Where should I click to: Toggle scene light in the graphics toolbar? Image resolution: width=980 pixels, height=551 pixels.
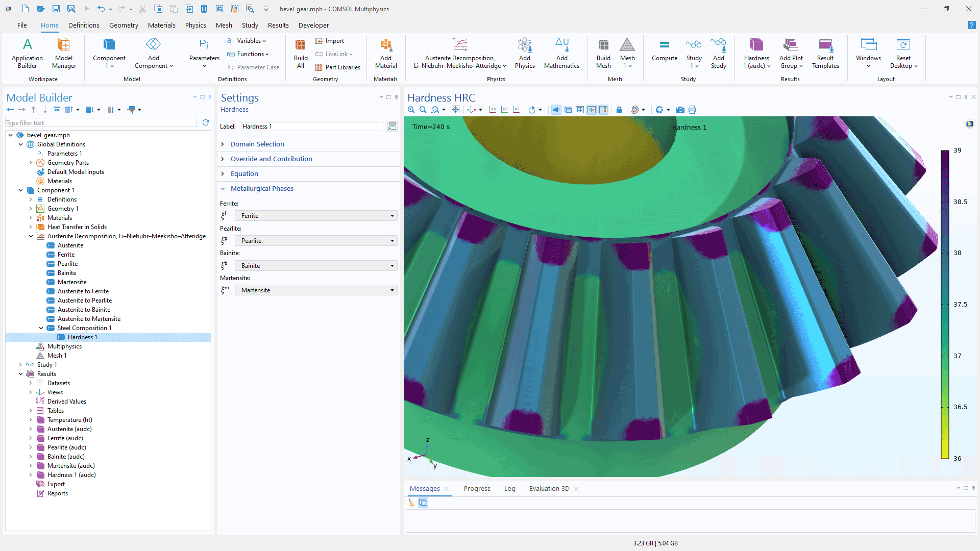[x=556, y=110]
